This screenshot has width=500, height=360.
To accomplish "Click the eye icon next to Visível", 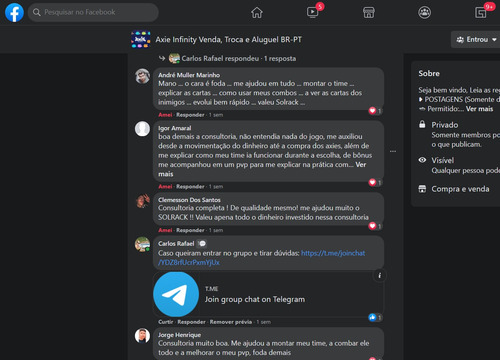I will [422, 160].
